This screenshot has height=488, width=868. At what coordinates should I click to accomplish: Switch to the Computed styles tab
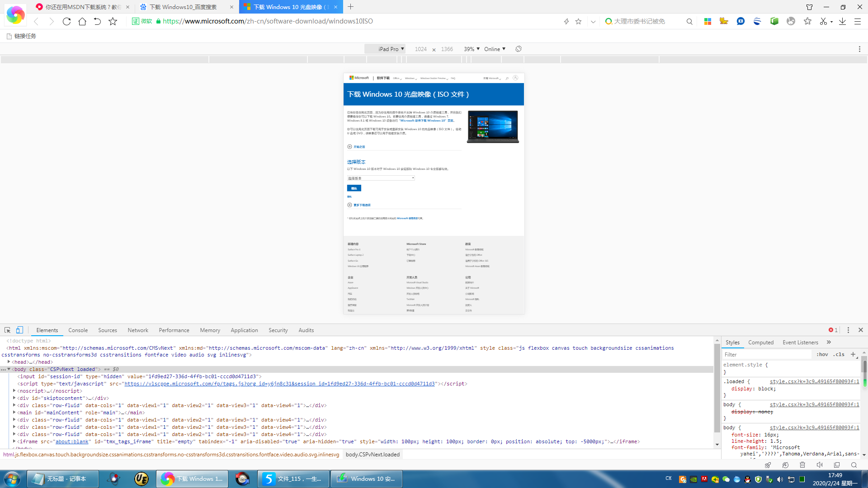pyautogui.click(x=761, y=343)
